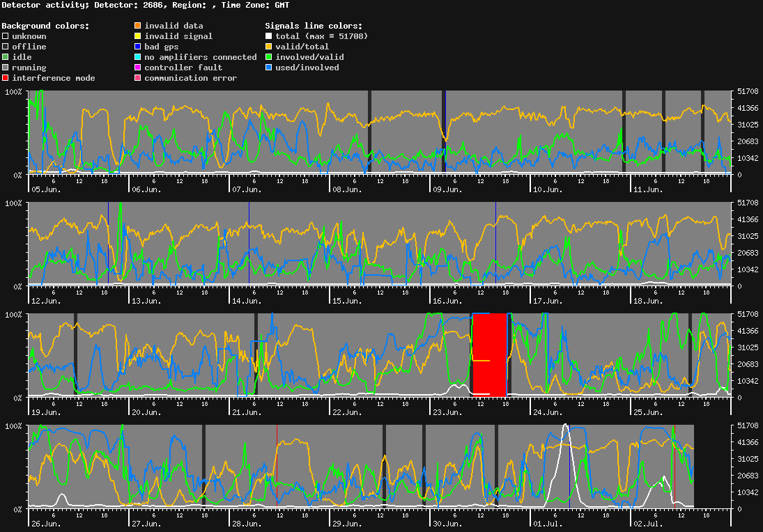Click the 'Background colors:' heading
Screen dimensions: 763x532
pyautogui.click(x=45, y=26)
